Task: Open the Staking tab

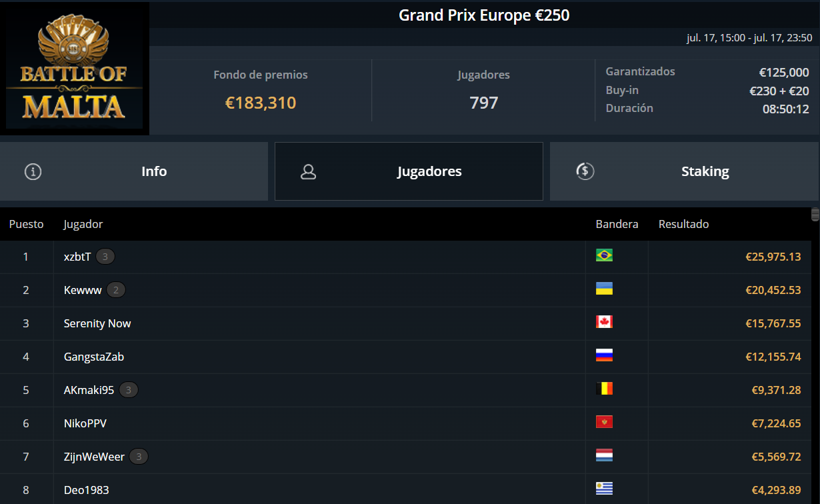Action: click(685, 171)
